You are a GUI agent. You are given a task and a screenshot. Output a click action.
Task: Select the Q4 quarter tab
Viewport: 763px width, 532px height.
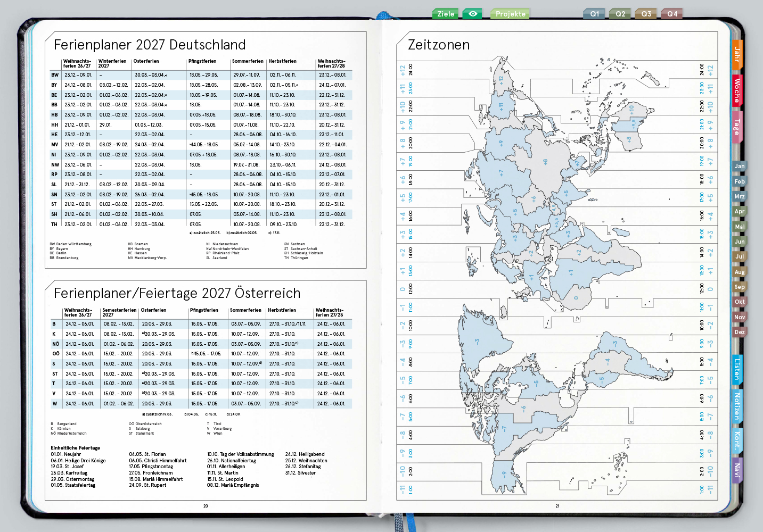[x=672, y=14]
